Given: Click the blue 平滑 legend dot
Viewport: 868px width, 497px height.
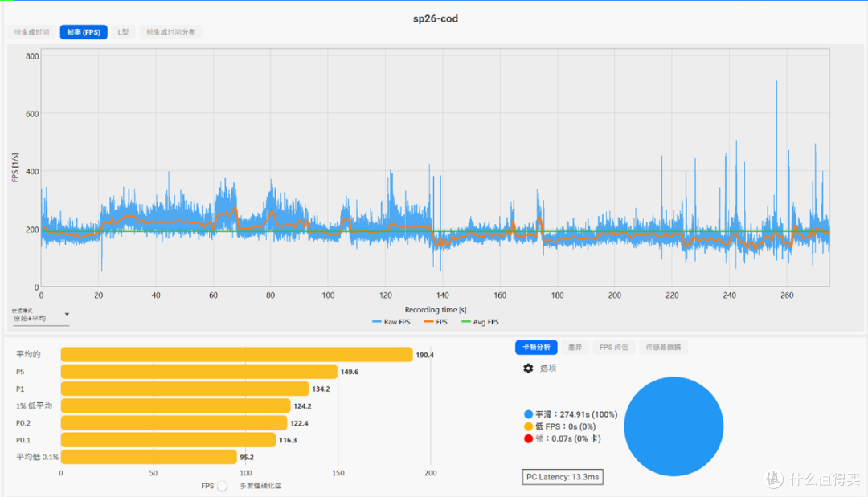Looking at the screenshot, I should (528, 414).
